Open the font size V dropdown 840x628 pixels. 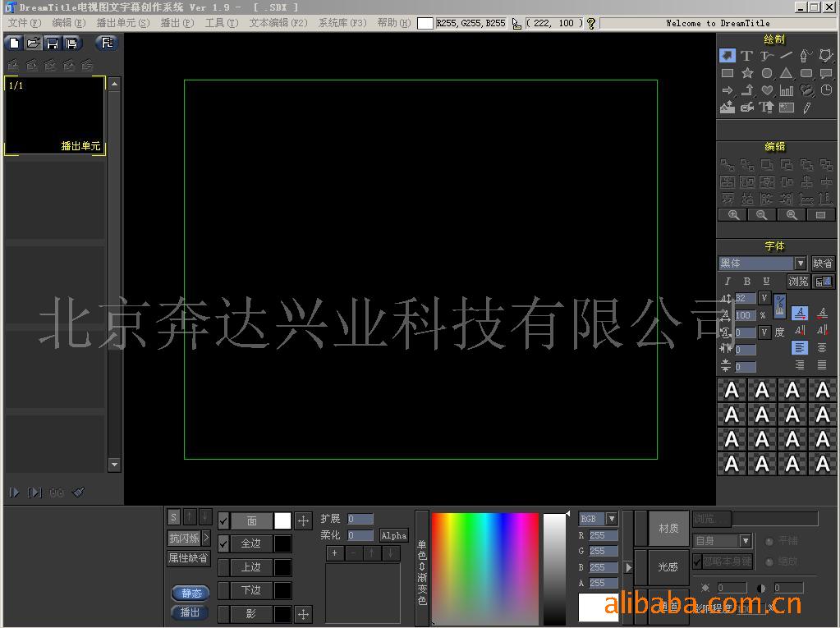pos(764,298)
